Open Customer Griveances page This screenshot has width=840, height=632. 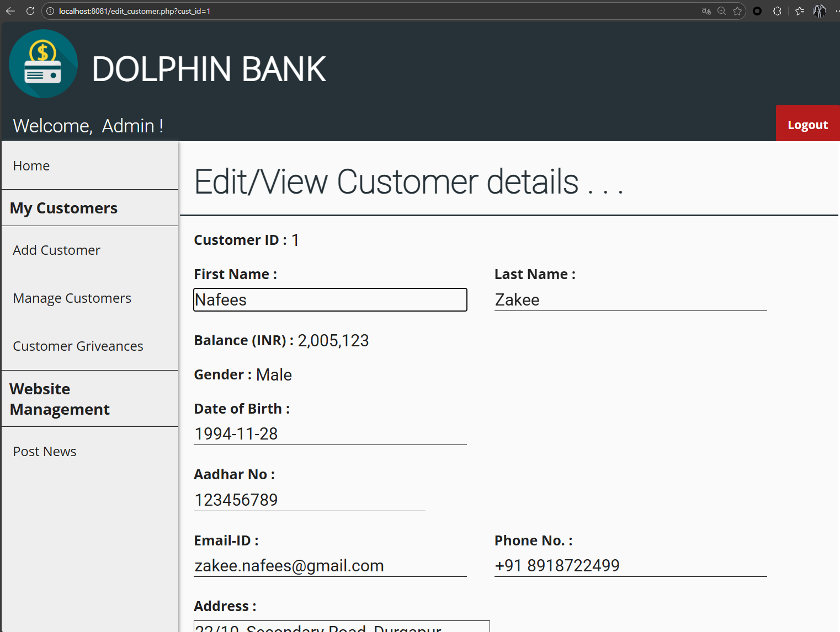coord(78,346)
